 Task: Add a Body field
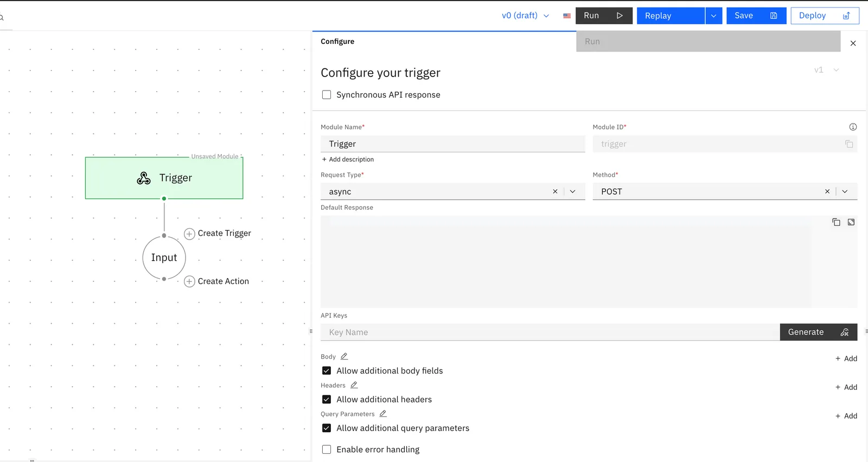(846, 358)
